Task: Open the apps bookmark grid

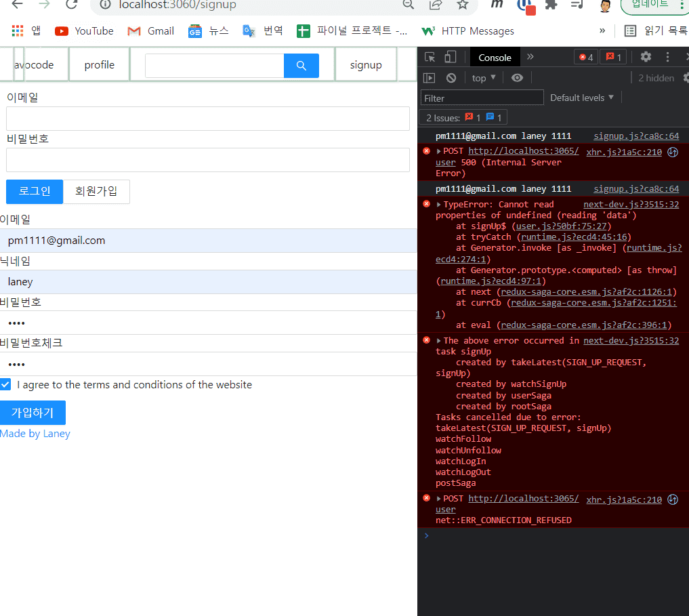Action: pos(18,30)
